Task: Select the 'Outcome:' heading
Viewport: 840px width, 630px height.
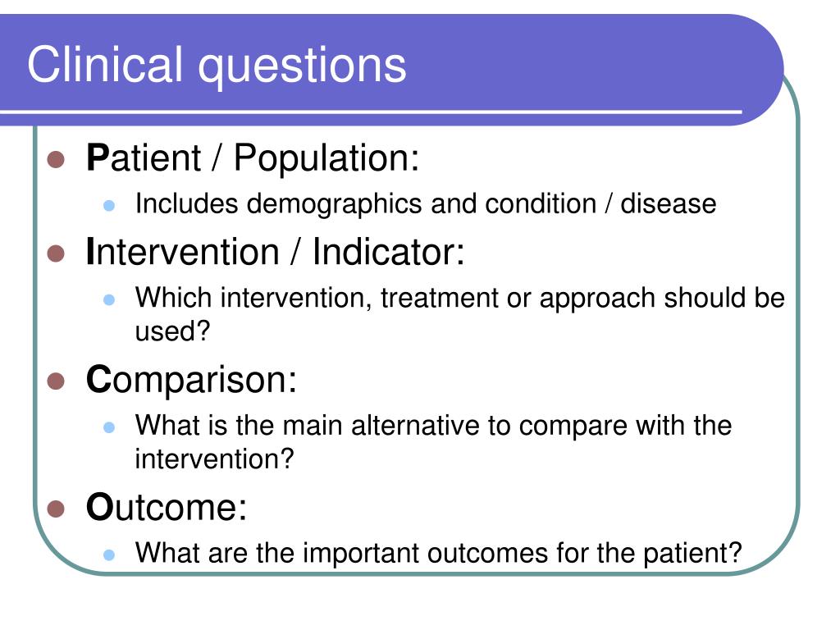Action: tap(167, 507)
